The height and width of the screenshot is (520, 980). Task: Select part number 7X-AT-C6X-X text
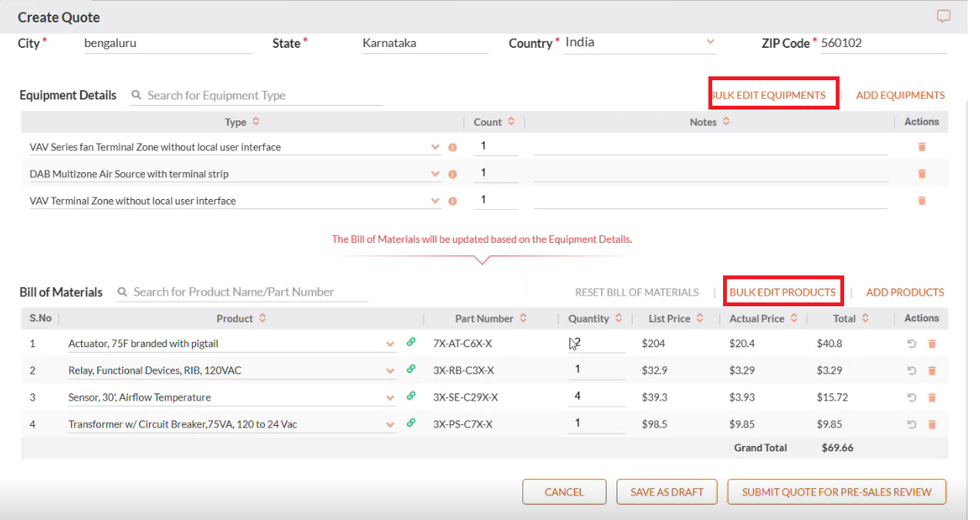click(x=462, y=343)
